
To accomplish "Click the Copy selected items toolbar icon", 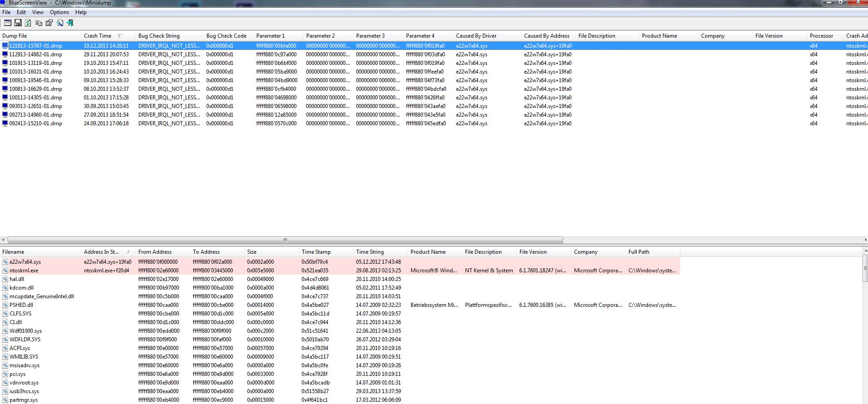I will 39,23.
